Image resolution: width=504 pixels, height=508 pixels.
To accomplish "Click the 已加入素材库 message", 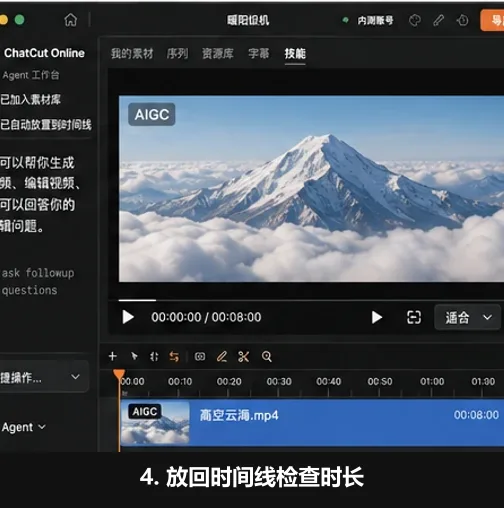I will click(x=30, y=99).
